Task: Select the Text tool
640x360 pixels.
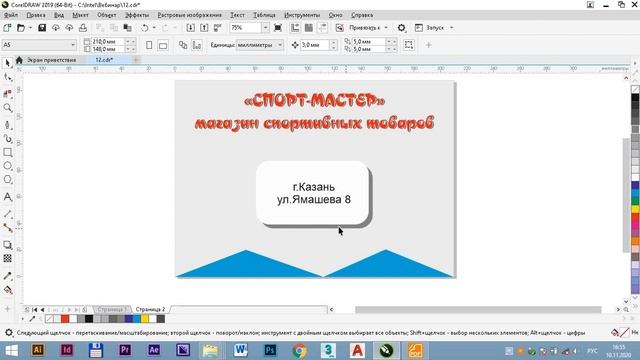Action: tap(7, 197)
